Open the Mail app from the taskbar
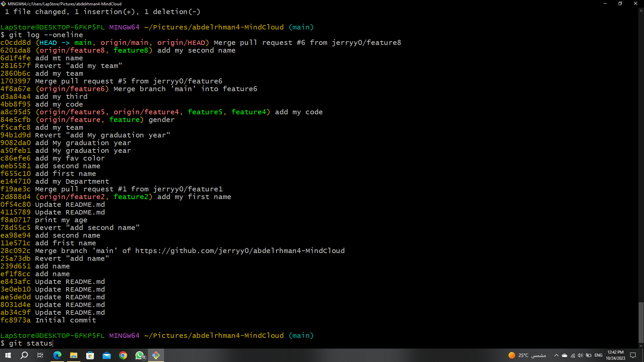644x362 pixels. [x=107, y=355]
